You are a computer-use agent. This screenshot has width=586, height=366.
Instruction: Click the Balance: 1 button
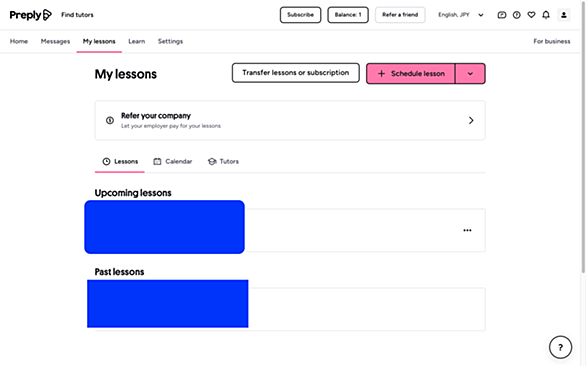click(x=348, y=15)
